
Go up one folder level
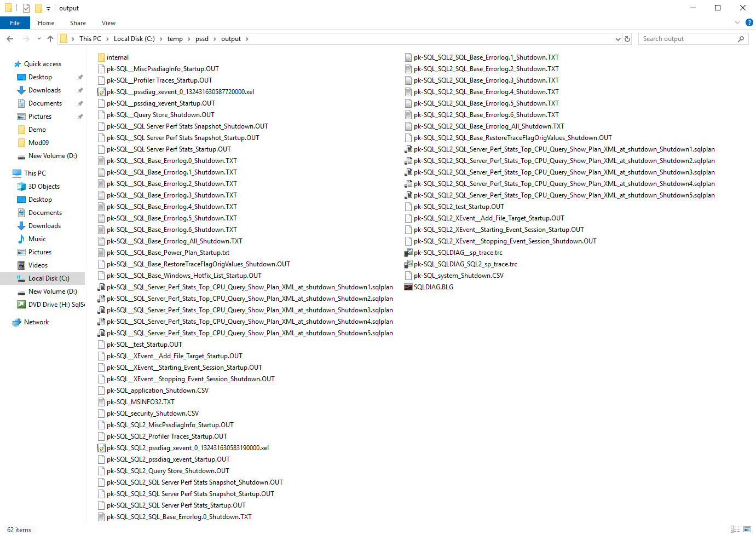[50, 39]
